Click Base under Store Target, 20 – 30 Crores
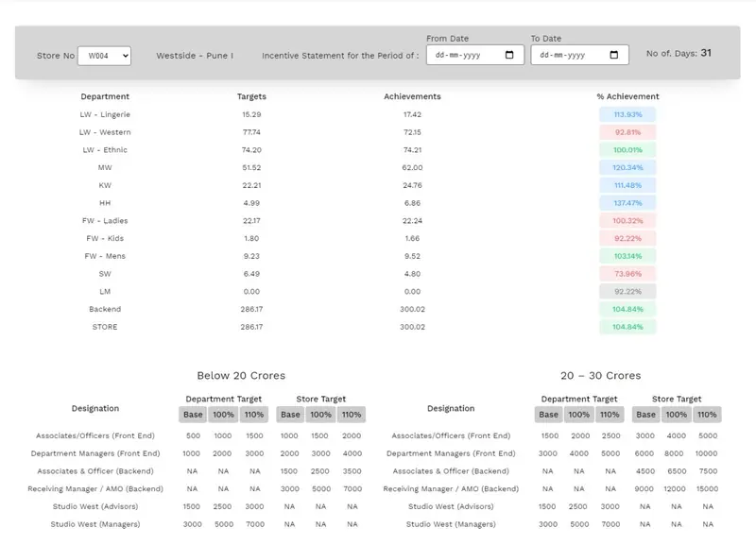The image size is (756, 545). point(645,415)
